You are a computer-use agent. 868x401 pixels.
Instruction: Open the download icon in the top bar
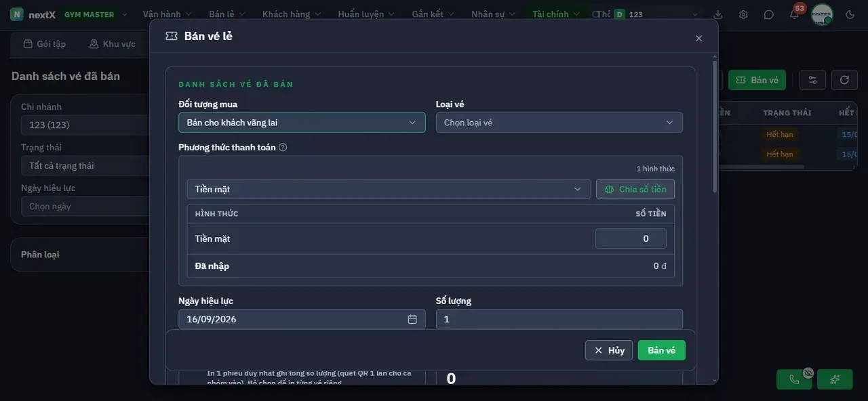tap(718, 14)
